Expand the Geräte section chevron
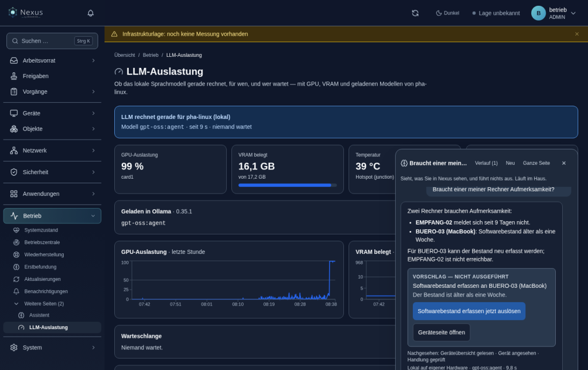 [94, 113]
